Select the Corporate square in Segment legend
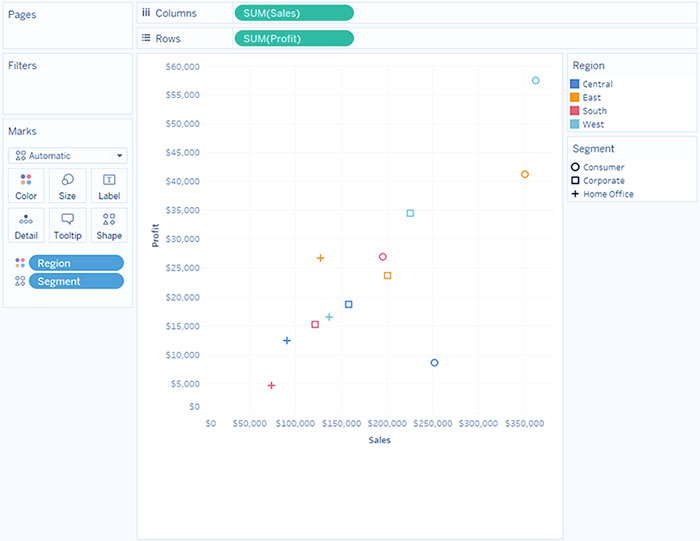Image resolution: width=700 pixels, height=541 pixels. [x=575, y=180]
